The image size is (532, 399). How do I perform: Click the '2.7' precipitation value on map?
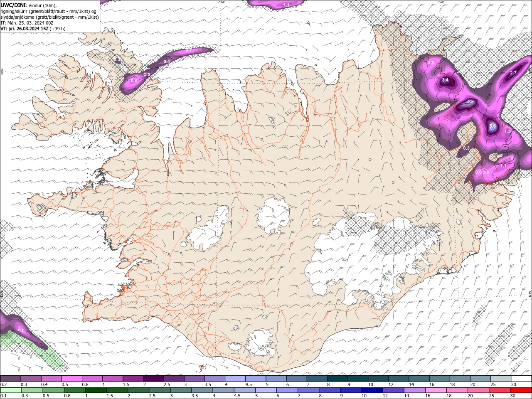tap(513, 73)
